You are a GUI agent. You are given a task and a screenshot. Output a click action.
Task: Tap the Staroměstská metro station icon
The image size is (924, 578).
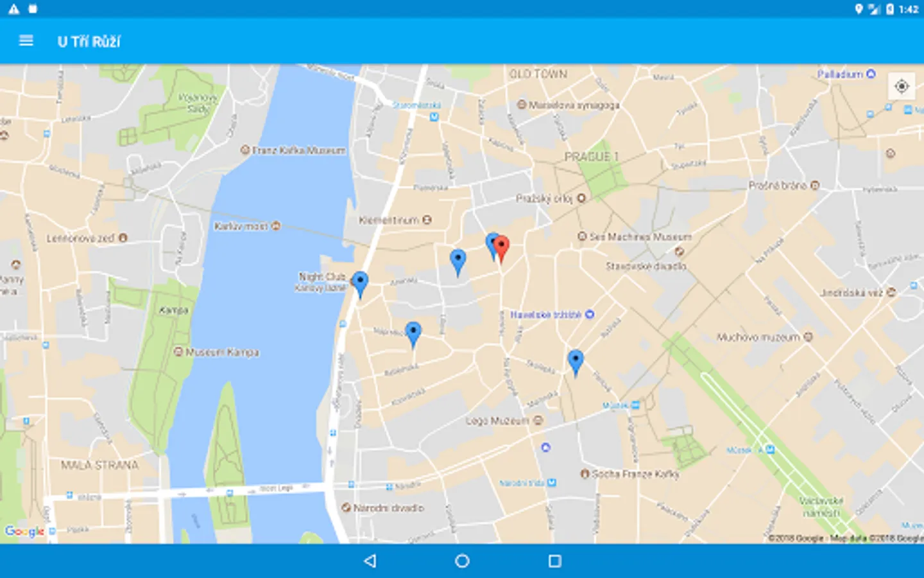434,117
